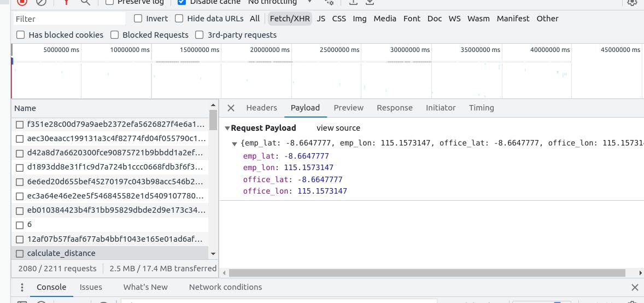Clear the network log

[41, 2]
